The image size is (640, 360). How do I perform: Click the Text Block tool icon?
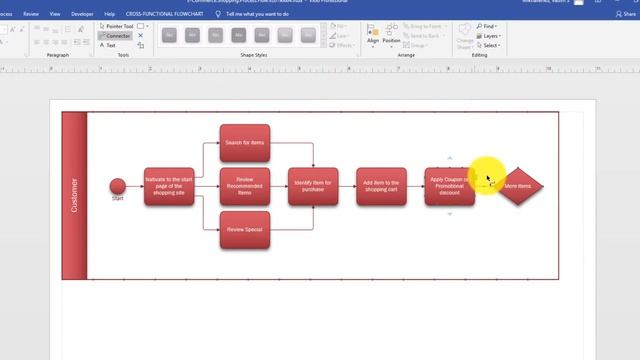click(x=141, y=45)
